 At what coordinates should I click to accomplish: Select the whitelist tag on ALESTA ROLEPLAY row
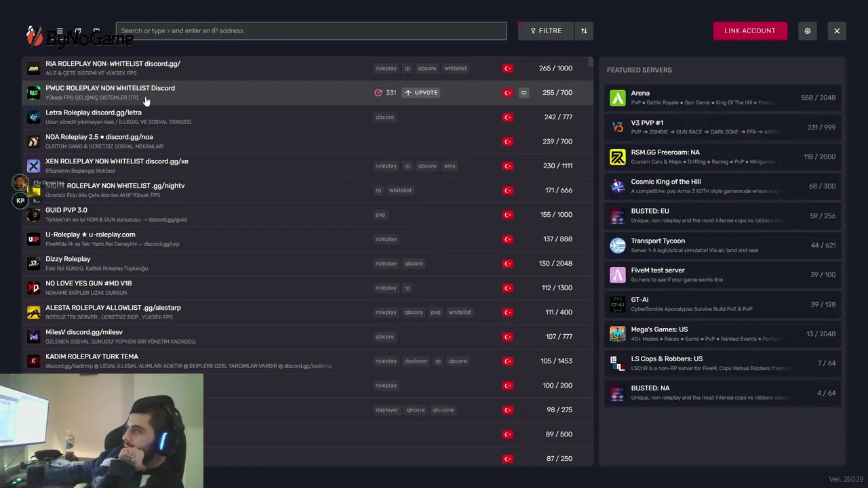460,312
